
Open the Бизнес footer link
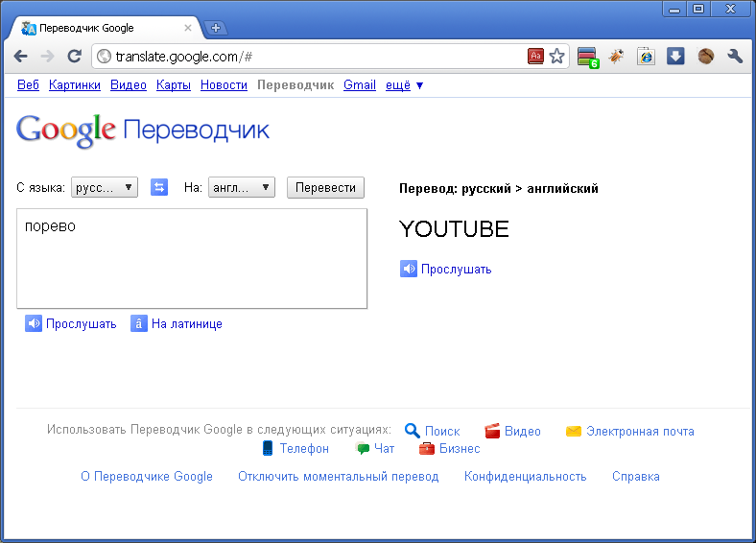460,448
